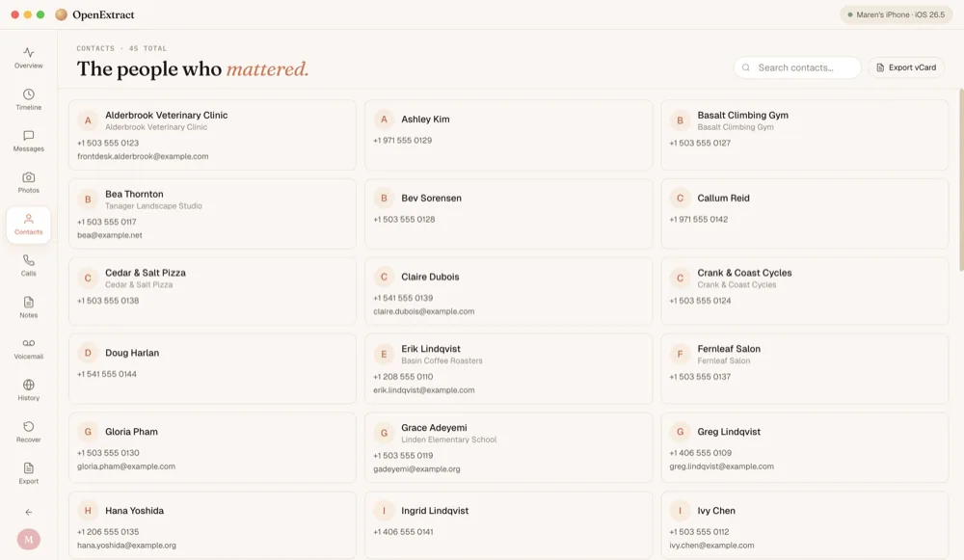
Task: Click email gadeyemi@example.org
Action: point(416,469)
